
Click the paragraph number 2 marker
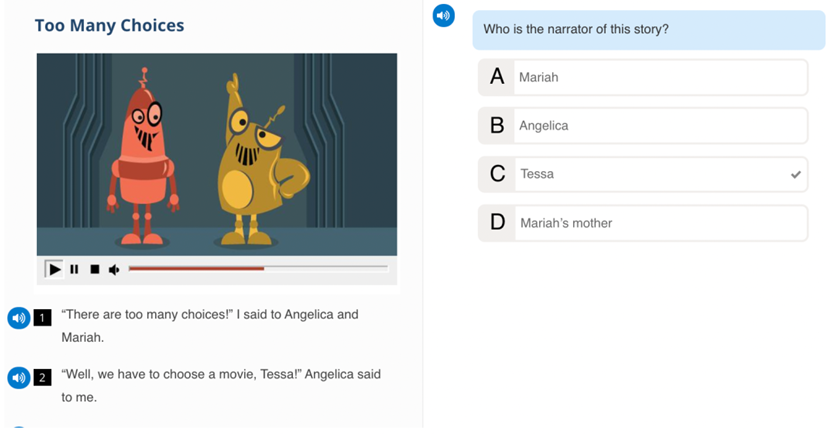click(42, 378)
